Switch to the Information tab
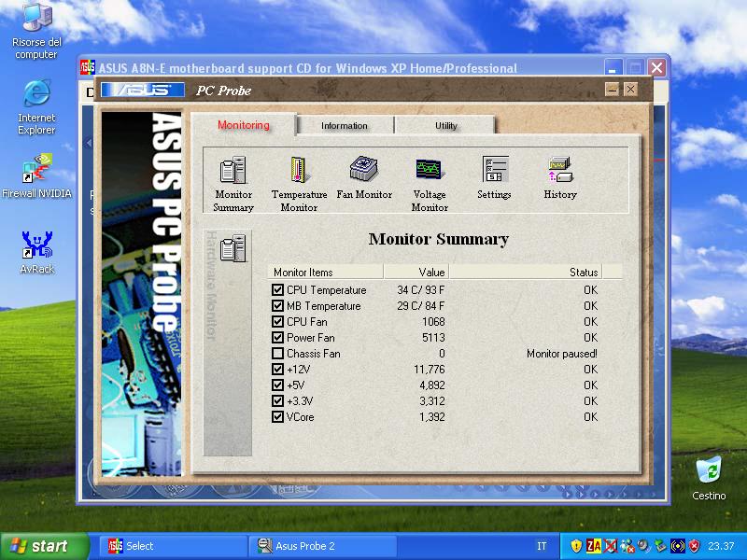 point(345,126)
